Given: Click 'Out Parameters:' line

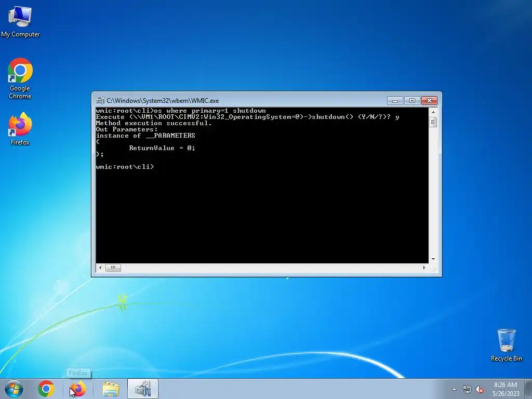Looking at the screenshot, I should point(127,129).
